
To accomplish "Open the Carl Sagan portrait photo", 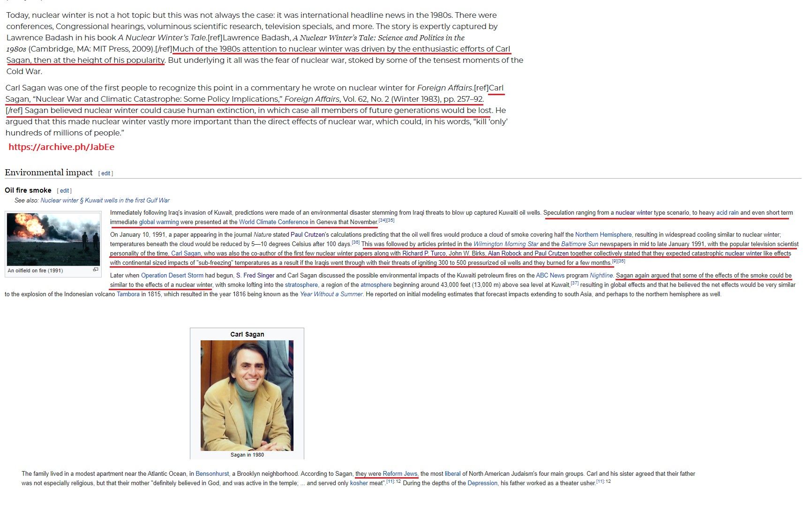I will 247,396.
